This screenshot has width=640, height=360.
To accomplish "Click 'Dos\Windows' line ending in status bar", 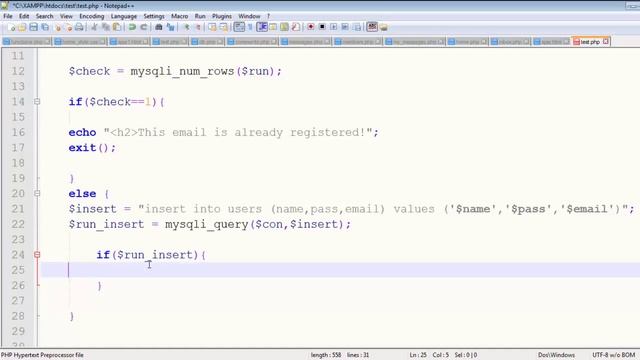I will pos(556,355).
